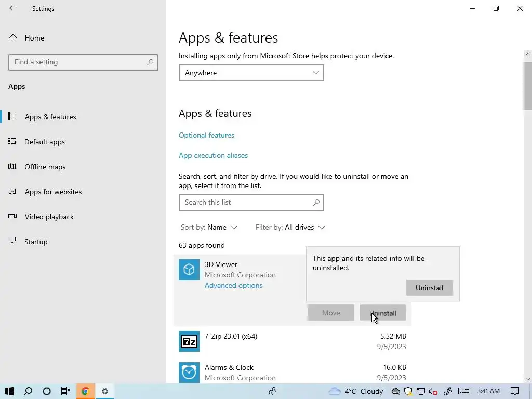Open Optional features link
The width and height of the screenshot is (532, 399).
click(x=206, y=135)
